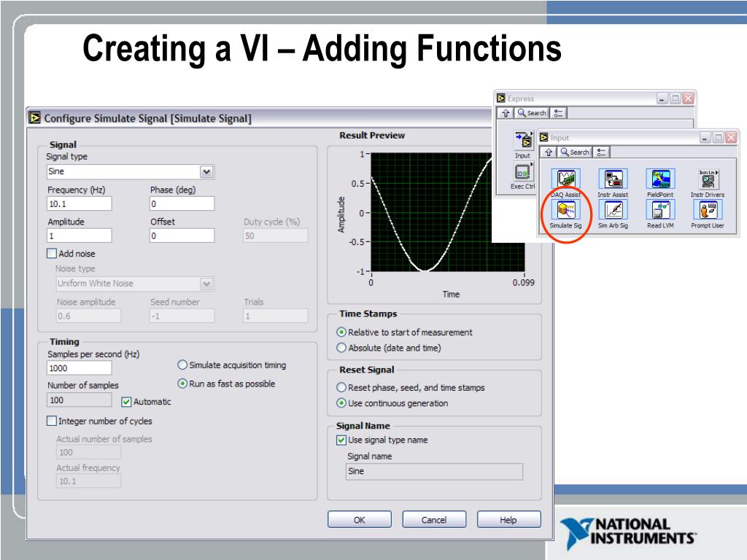Click the Noise amplitude field
This screenshot has height=560, width=747.
coord(88,316)
